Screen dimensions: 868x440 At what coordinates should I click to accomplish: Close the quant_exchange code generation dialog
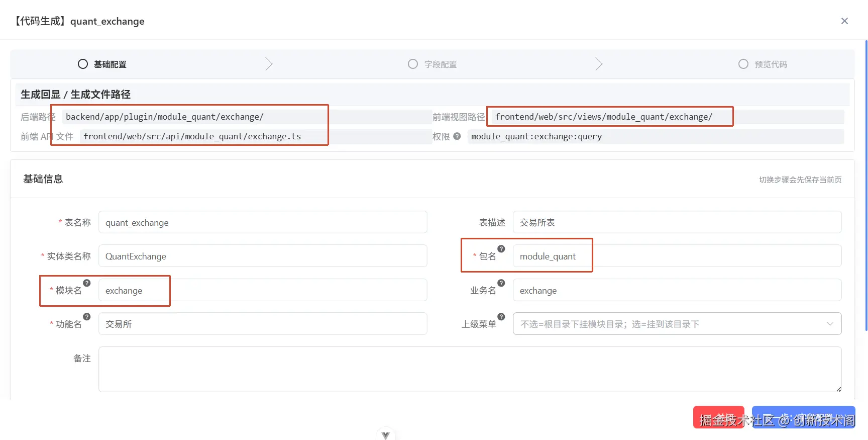click(x=844, y=21)
